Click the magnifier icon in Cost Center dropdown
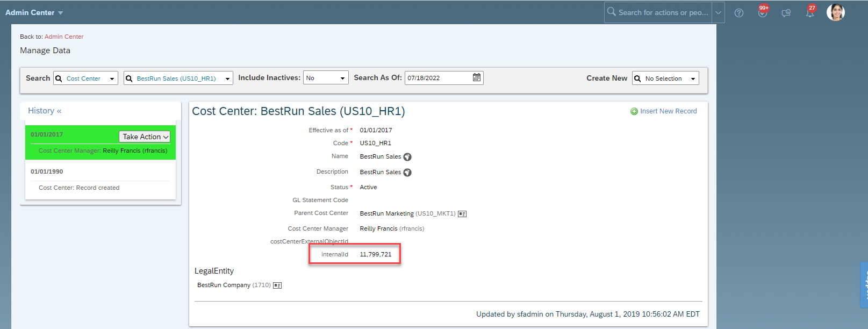 (59, 78)
